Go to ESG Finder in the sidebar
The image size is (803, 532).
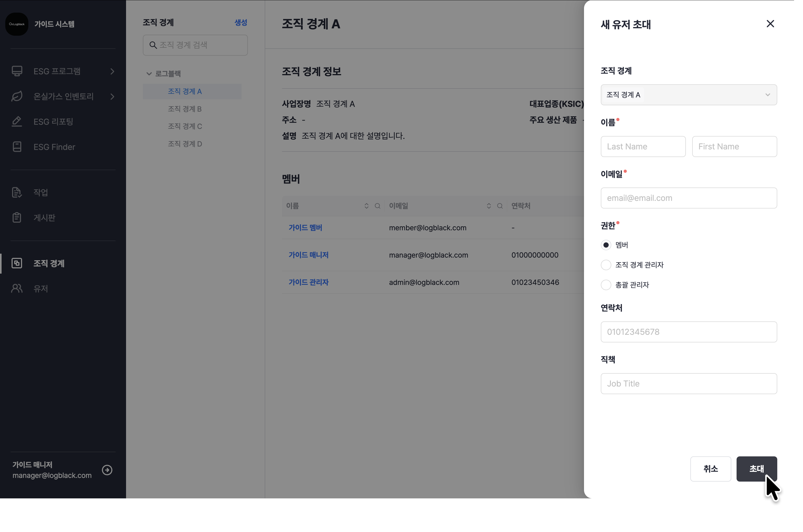(x=54, y=147)
